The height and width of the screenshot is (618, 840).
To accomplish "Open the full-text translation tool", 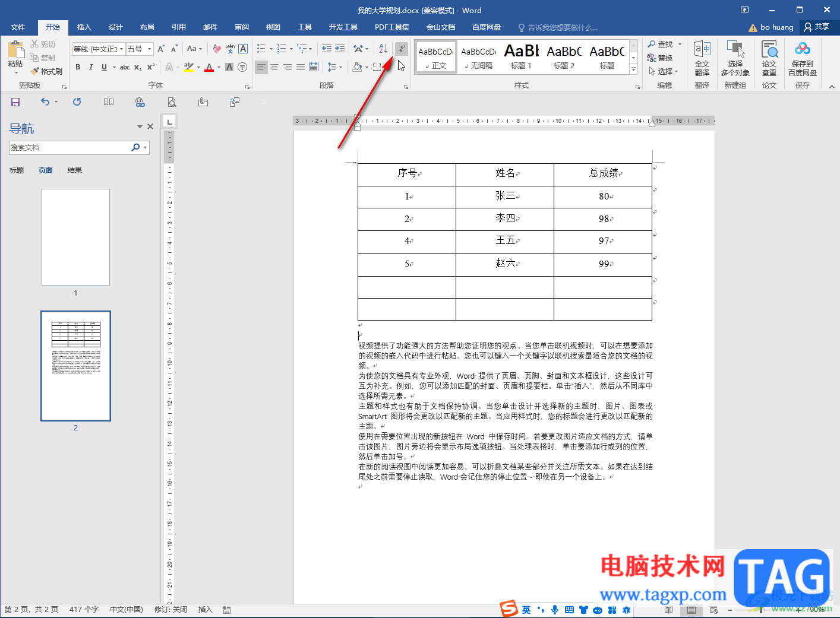I will tap(702, 58).
